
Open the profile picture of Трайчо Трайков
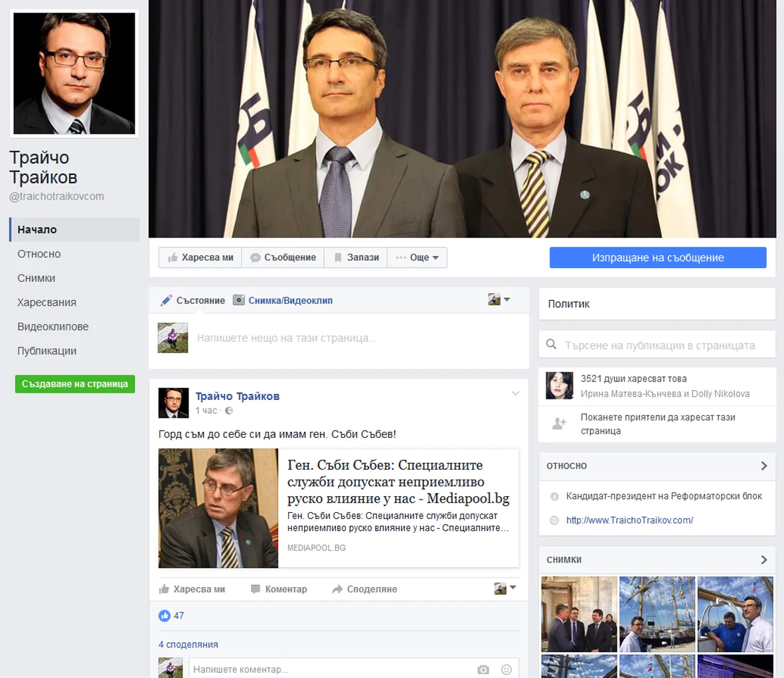click(x=74, y=74)
